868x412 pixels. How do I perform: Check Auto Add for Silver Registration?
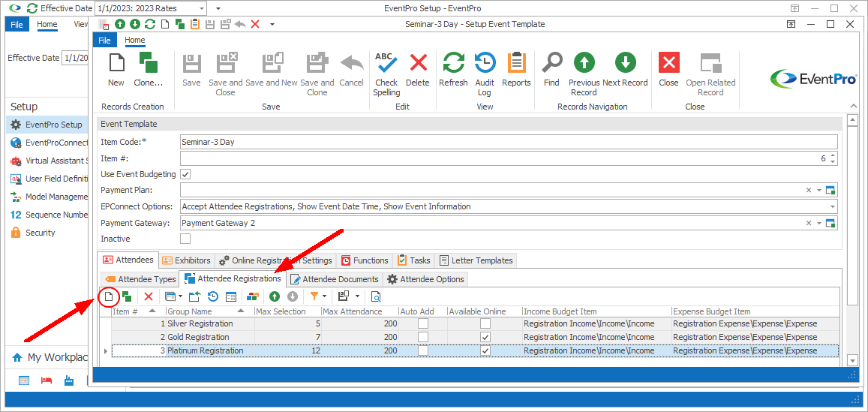tap(422, 323)
